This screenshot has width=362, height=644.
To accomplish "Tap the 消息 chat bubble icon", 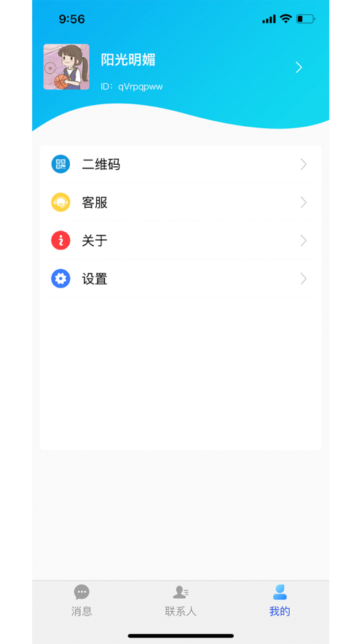I will pyautogui.click(x=82, y=591).
